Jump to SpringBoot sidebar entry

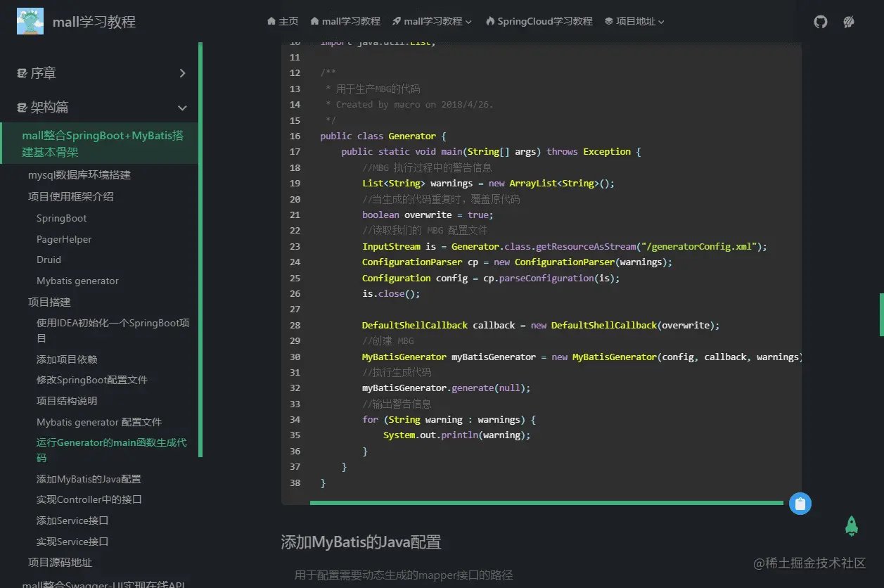tap(62, 219)
